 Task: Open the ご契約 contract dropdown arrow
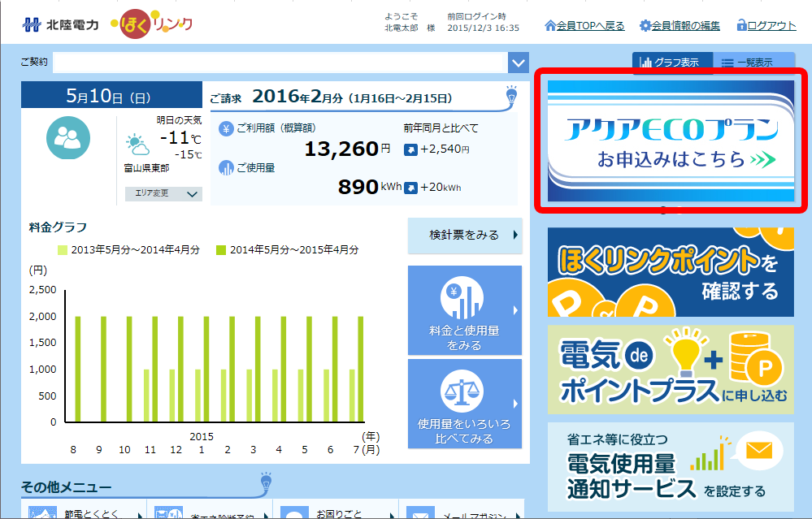tap(518, 63)
